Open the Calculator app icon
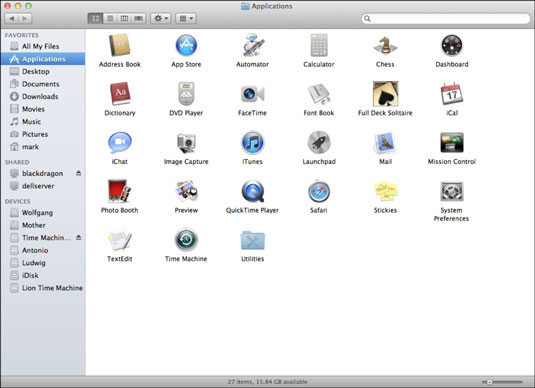 [x=319, y=45]
